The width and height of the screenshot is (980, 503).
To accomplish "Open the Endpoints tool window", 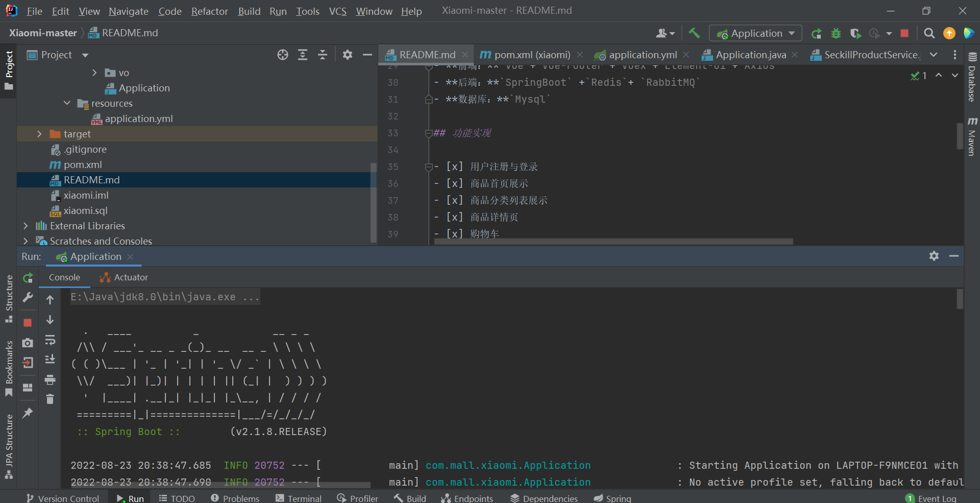I will [x=467, y=498].
